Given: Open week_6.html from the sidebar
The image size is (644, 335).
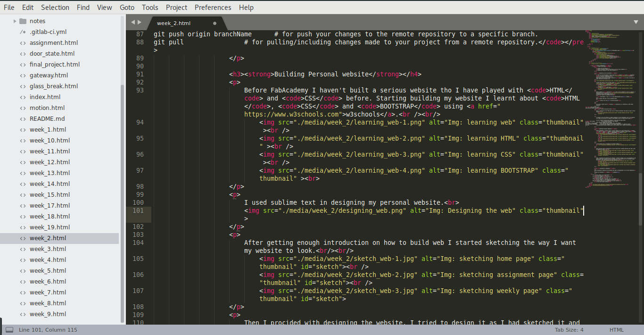Looking at the screenshot, I should tap(48, 281).
